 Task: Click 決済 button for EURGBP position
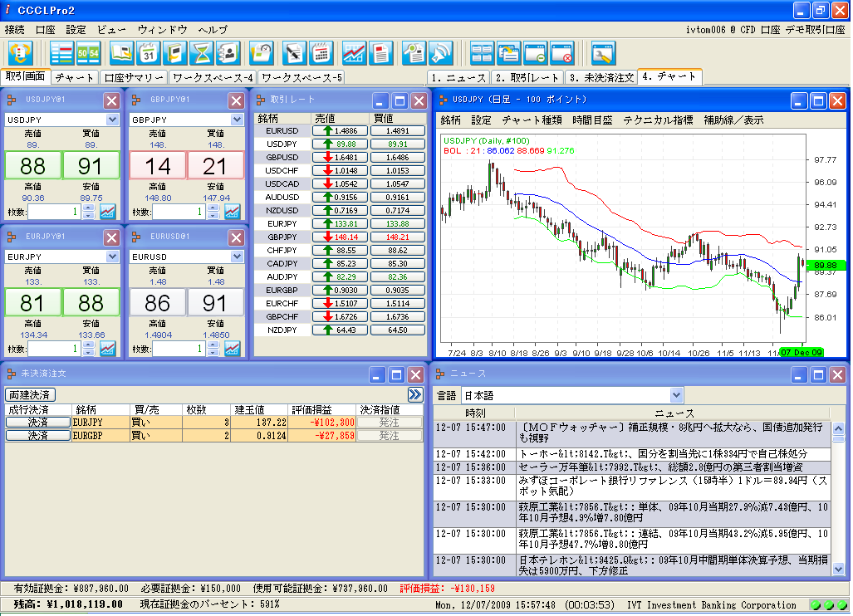pyautogui.click(x=38, y=436)
